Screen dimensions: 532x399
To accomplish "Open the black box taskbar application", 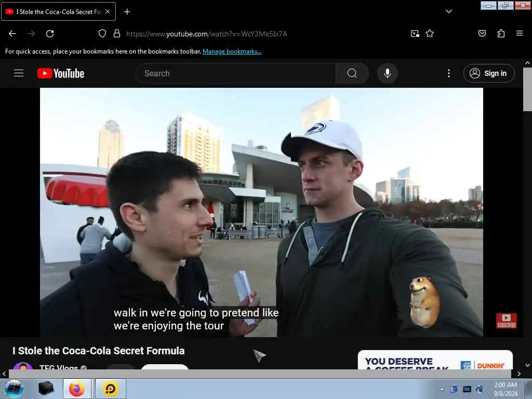I will pyautogui.click(x=46, y=389).
